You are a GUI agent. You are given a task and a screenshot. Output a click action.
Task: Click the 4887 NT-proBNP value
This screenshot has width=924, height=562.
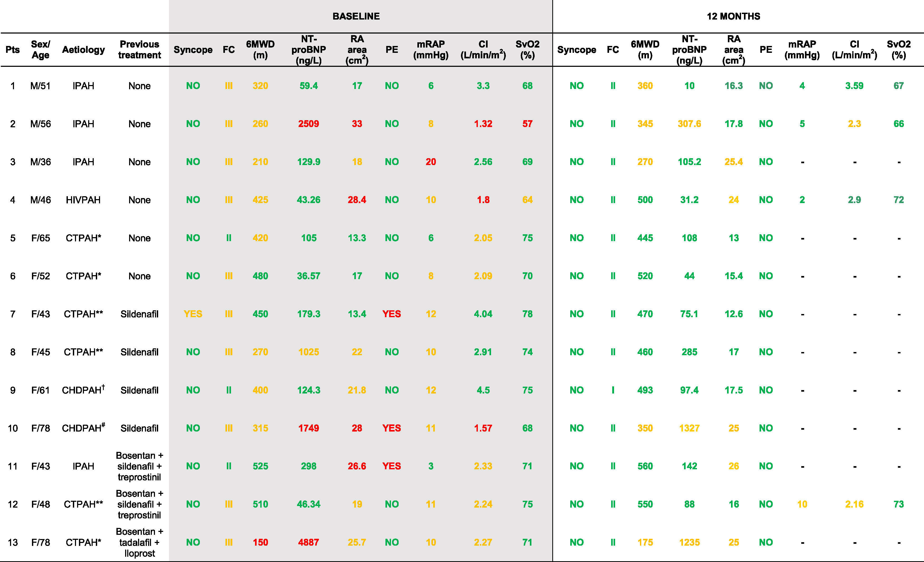click(308, 542)
